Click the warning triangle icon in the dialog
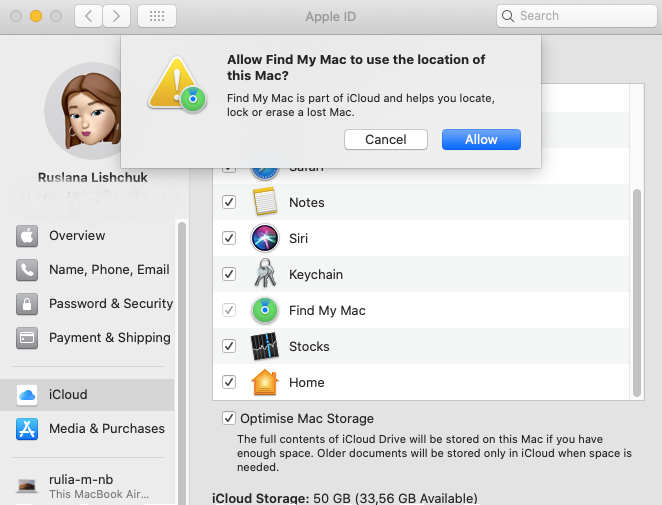Image resolution: width=662 pixels, height=505 pixels. tap(176, 84)
